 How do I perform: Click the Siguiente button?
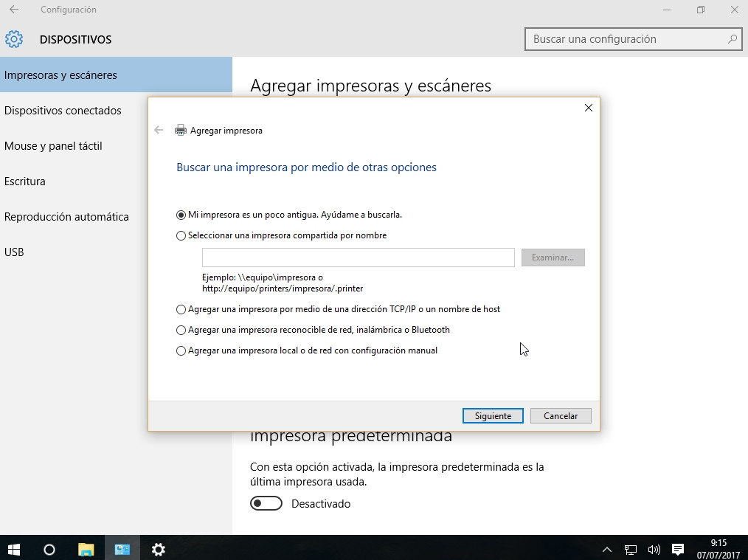(x=493, y=416)
